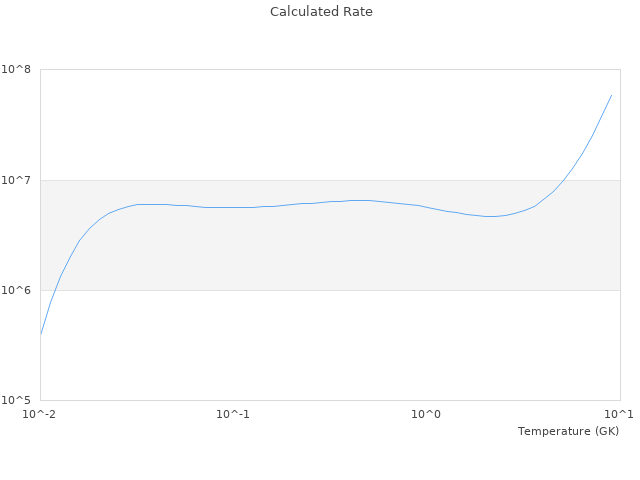640x480 pixels.
Task: Click the blue curve's highest point at right
Action: (611, 95)
